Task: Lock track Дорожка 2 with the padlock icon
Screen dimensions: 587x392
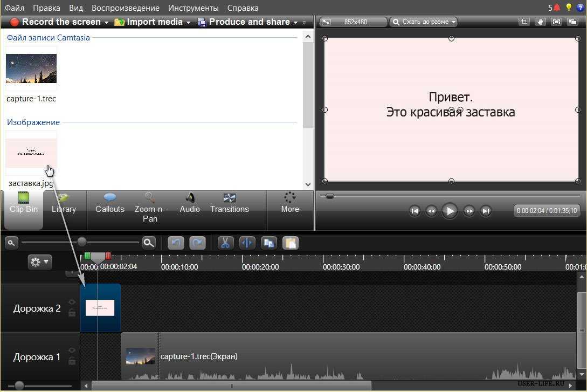Action: pos(72,313)
